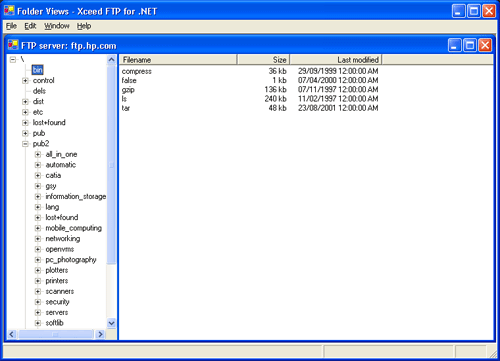Select the information_storage folder
Image resolution: width=500 pixels, height=361 pixels.
pyautogui.click(x=76, y=197)
